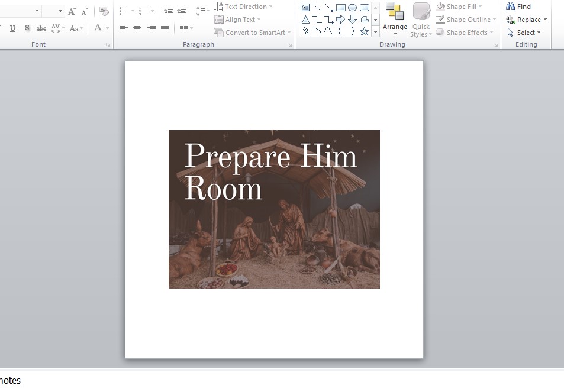Select the Left Brace shape
Viewport: 564px width, 392px height.
click(340, 31)
